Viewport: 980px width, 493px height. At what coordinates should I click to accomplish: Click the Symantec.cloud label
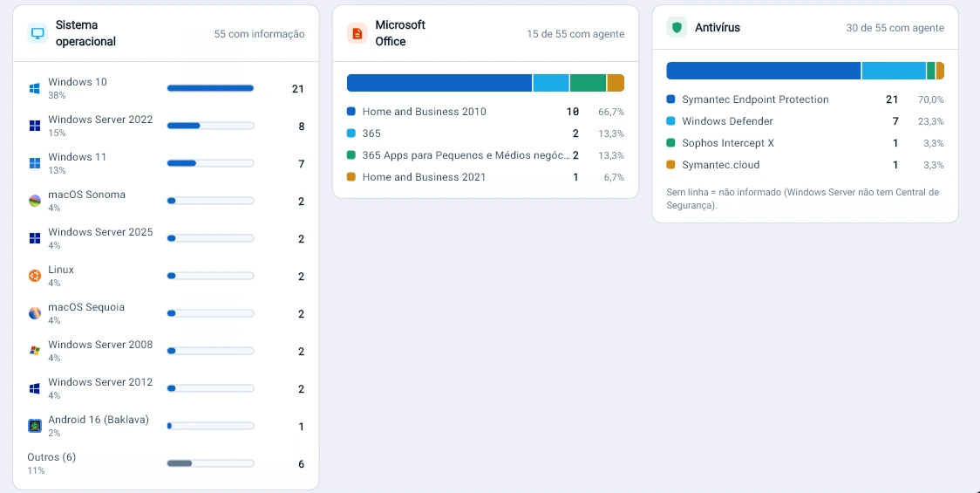[x=721, y=165]
